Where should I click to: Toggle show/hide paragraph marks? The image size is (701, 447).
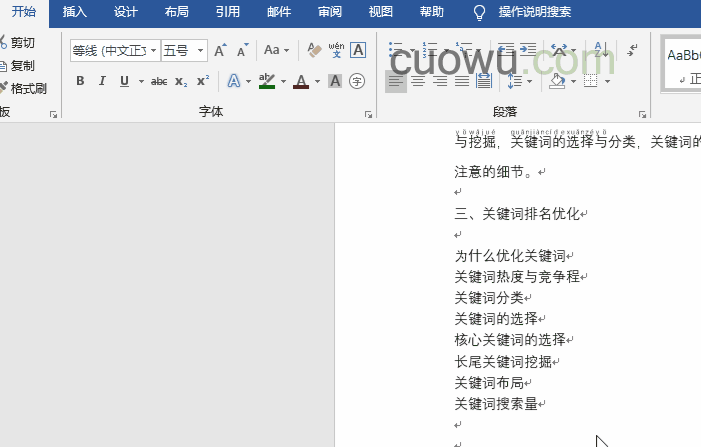pos(632,50)
